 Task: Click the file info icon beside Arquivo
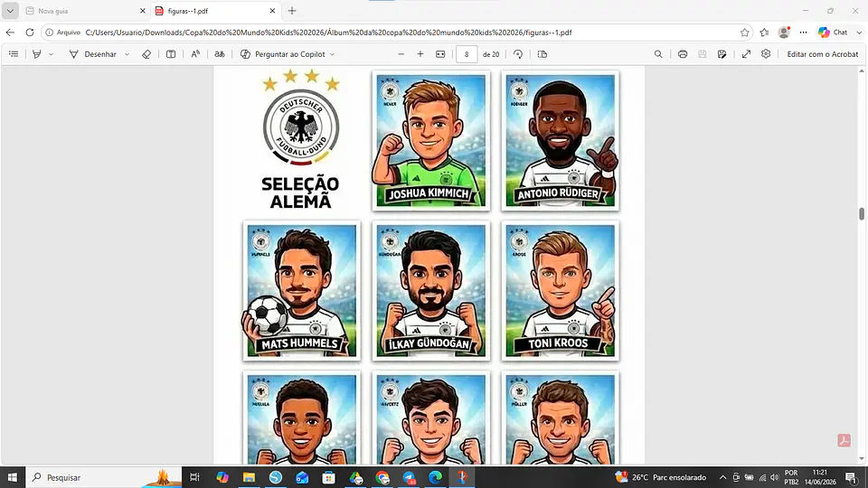click(49, 33)
